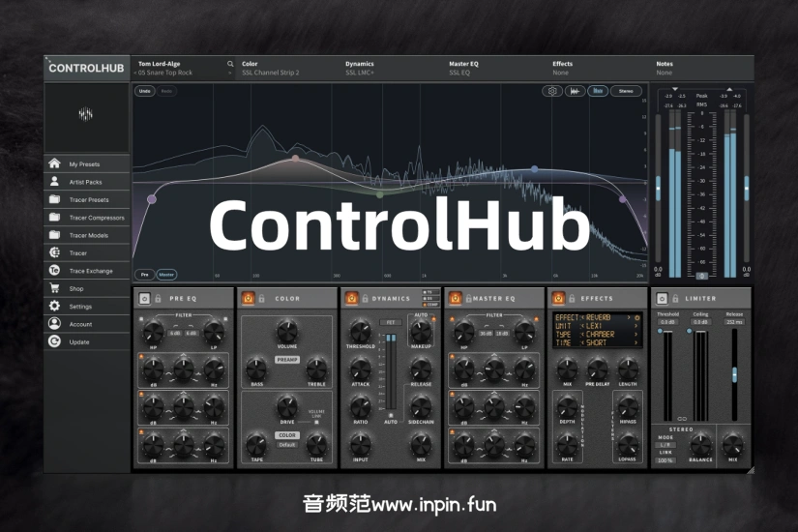Image resolution: width=798 pixels, height=532 pixels.
Task: Click the preset search magnifier icon
Action: pos(230,64)
